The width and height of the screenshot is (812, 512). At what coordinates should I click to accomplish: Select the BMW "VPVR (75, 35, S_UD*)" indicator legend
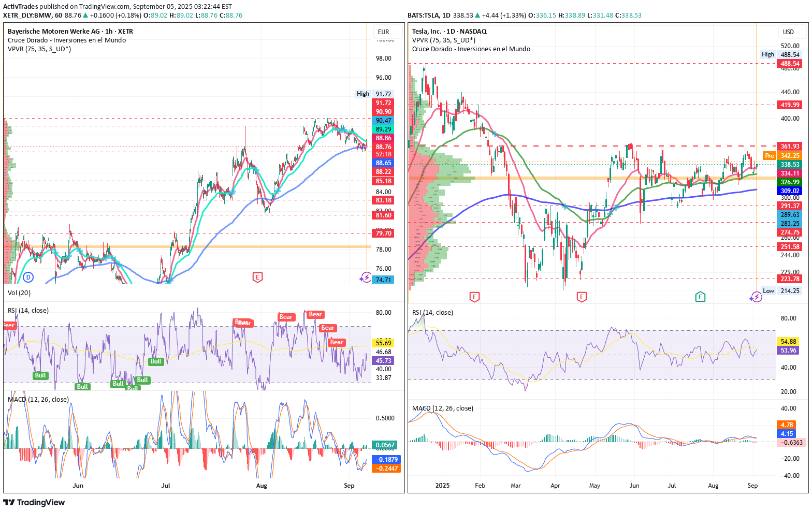[39, 49]
